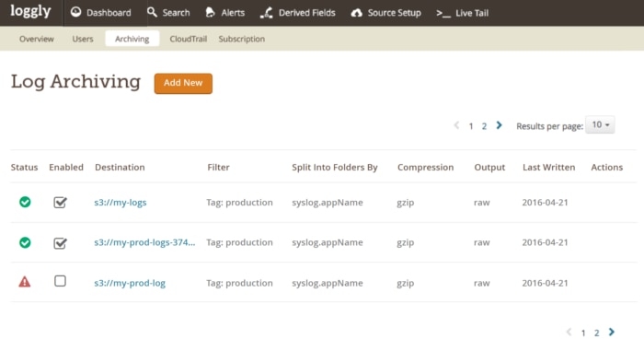The image size is (644, 351).
Task: Click gzip in the s3://my-logs row
Action: click(x=406, y=203)
